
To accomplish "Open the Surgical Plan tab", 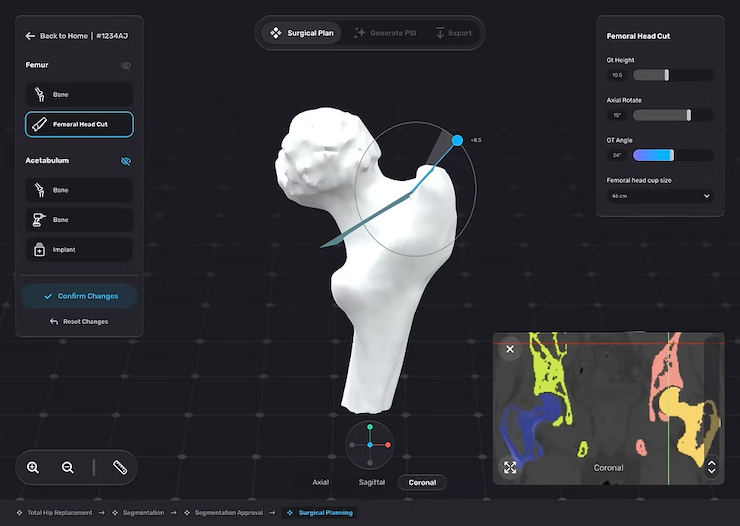I will [x=301, y=33].
